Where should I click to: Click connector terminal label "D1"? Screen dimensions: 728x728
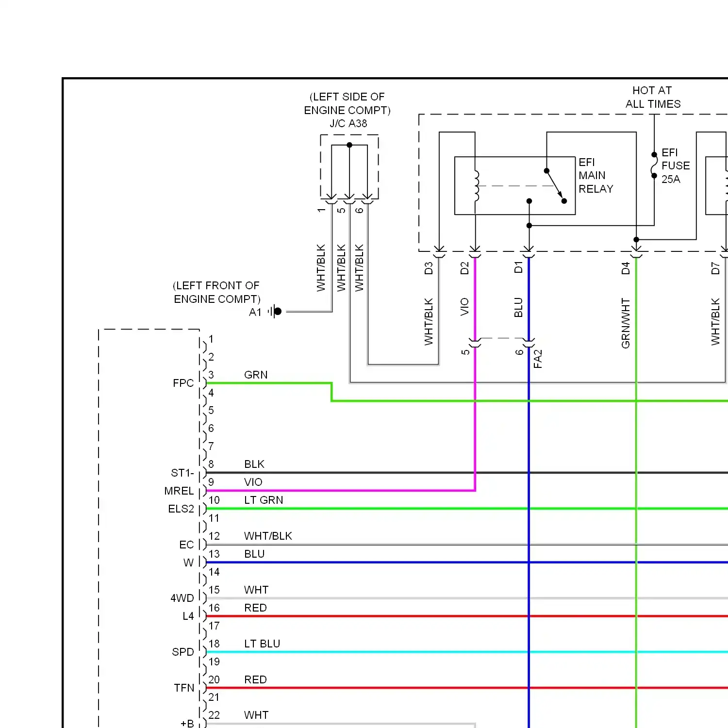518,267
